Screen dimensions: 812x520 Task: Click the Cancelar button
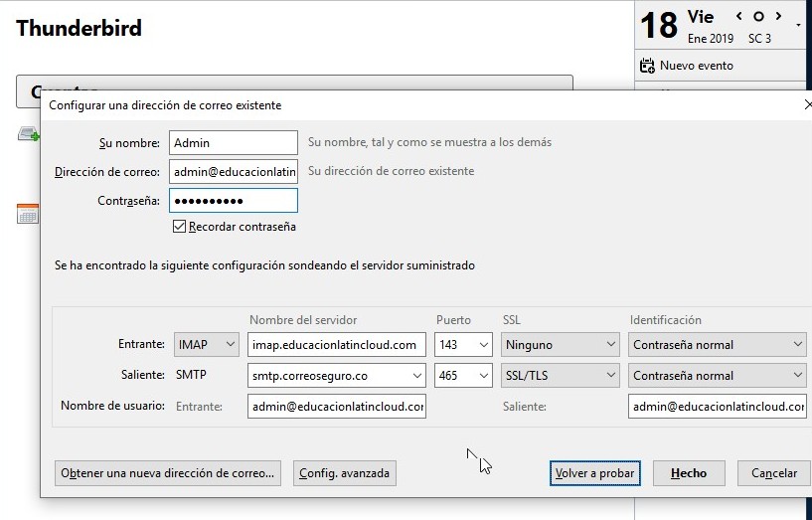pyautogui.click(x=773, y=473)
